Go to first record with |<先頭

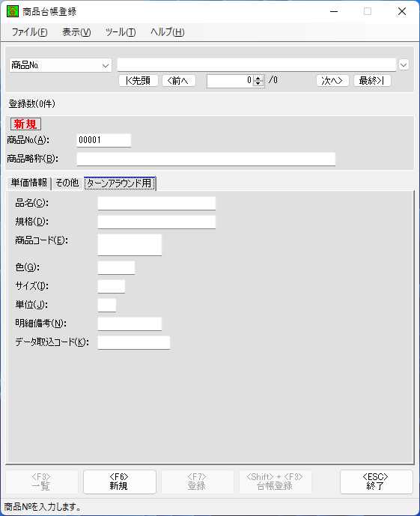click(x=139, y=81)
